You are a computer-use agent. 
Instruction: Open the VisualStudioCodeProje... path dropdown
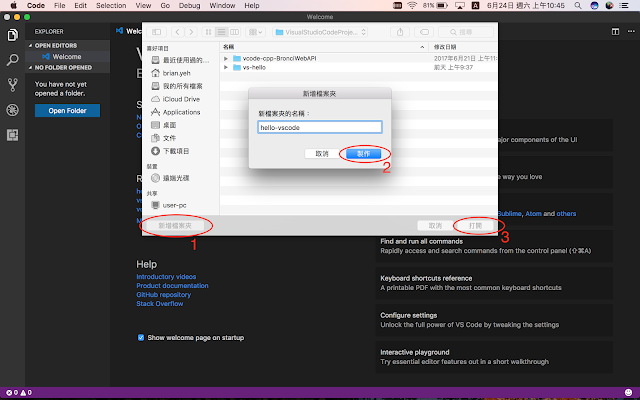point(320,32)
